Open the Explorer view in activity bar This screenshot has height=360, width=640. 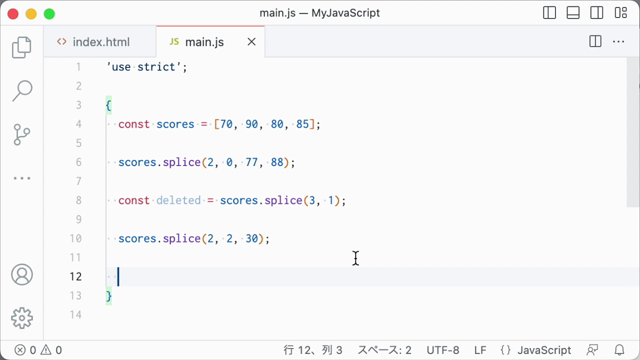[x=22, y=47]
